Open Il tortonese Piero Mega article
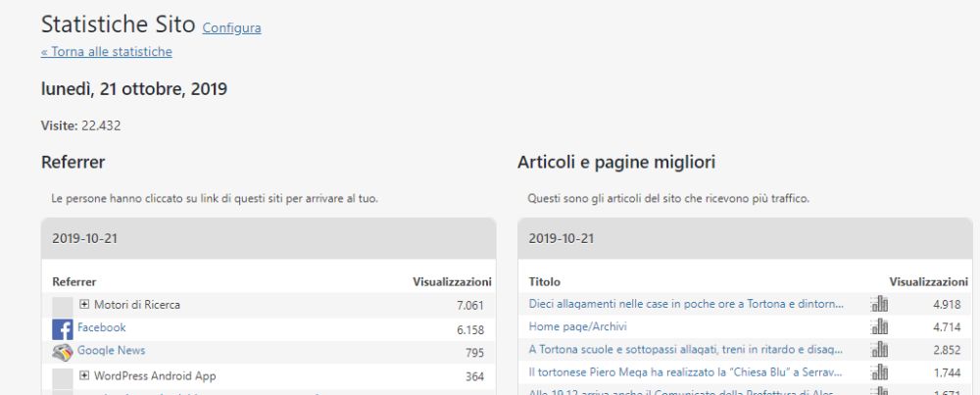Image resolution: width=980 pixels, height=395 pixels. click(685, 372)
